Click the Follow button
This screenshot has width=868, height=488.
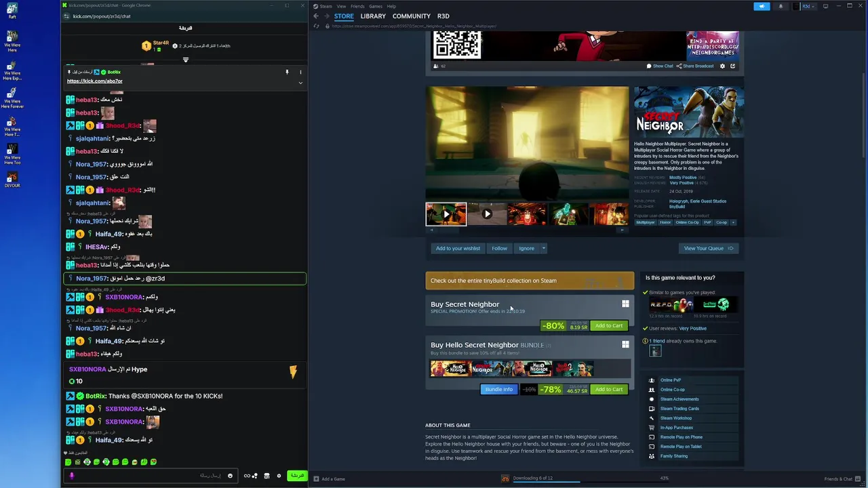point(499,249)
